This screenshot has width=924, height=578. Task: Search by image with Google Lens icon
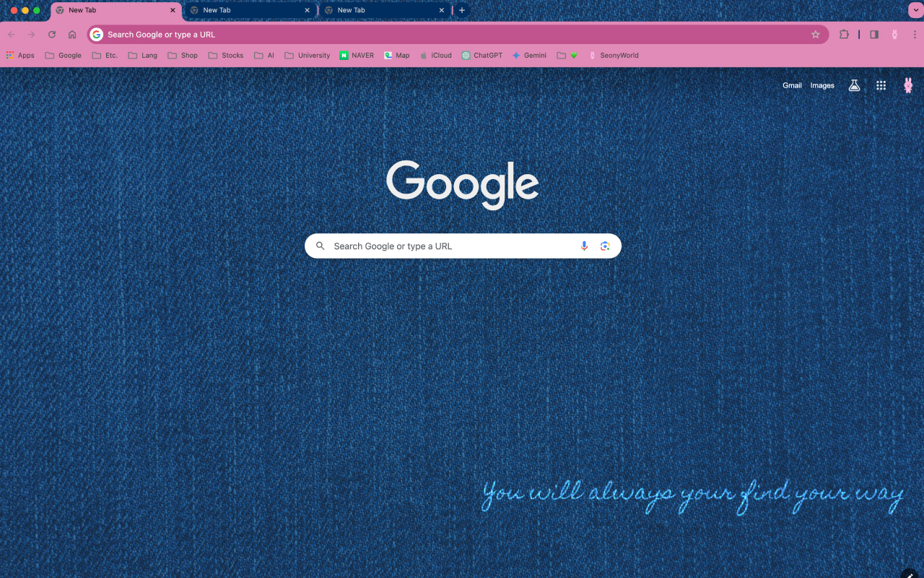605,246
